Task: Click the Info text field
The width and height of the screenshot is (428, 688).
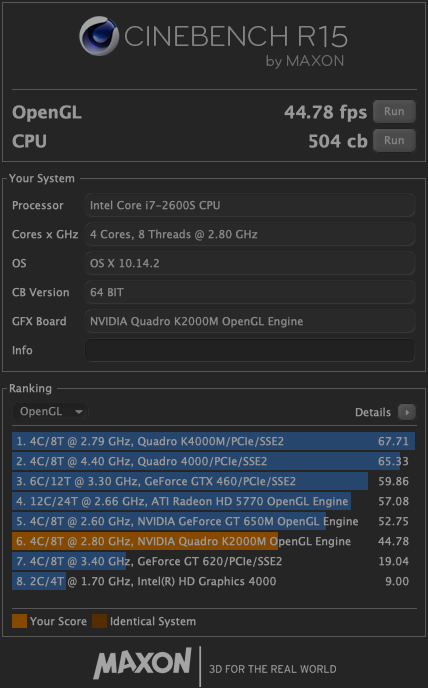Action: pyautogui.click(x=250, y=350)
